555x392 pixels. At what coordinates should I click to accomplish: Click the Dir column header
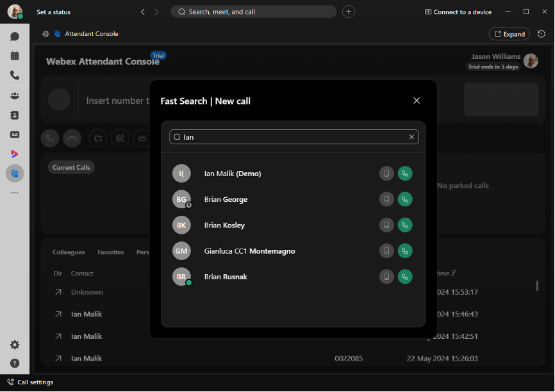point(58,274)
